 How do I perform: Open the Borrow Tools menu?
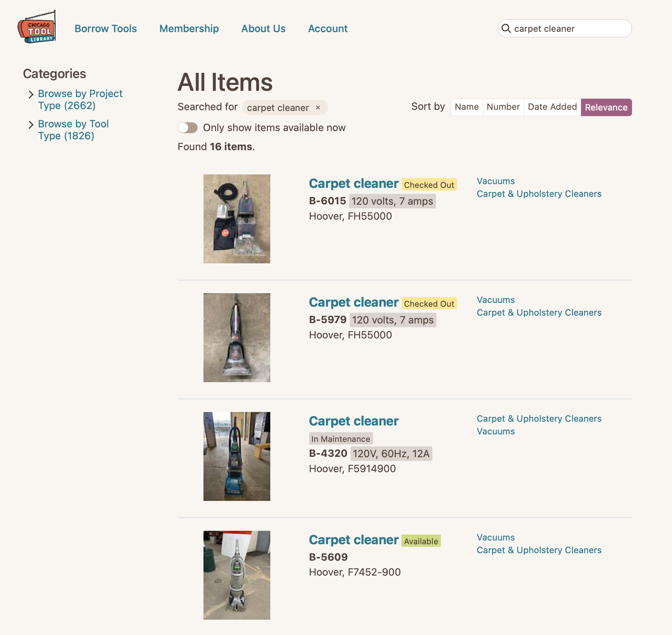click(x=106, y=29)
